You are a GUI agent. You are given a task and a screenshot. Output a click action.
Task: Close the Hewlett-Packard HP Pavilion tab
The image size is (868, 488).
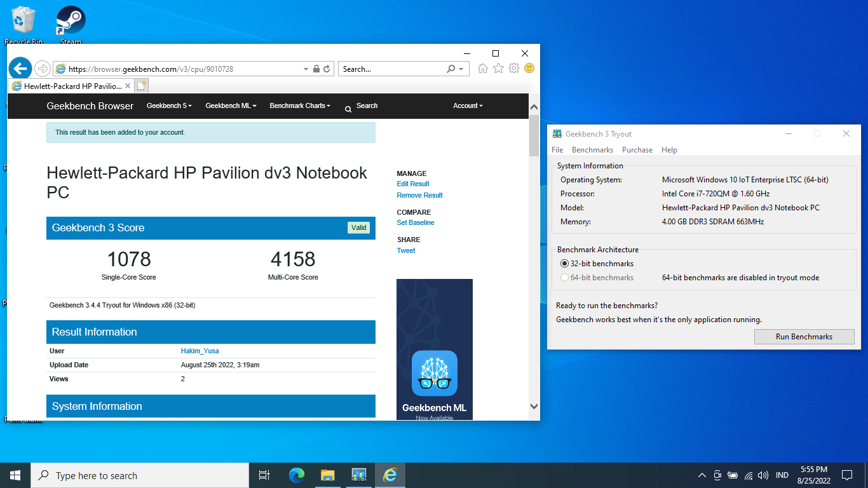point(128,86)
